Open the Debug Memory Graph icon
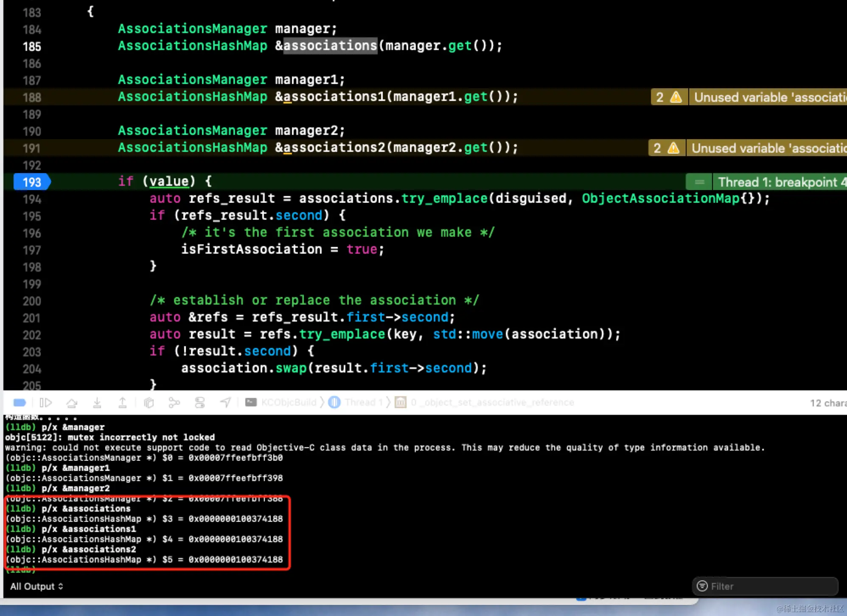This screenshot has width=847, height=616. 174,403
